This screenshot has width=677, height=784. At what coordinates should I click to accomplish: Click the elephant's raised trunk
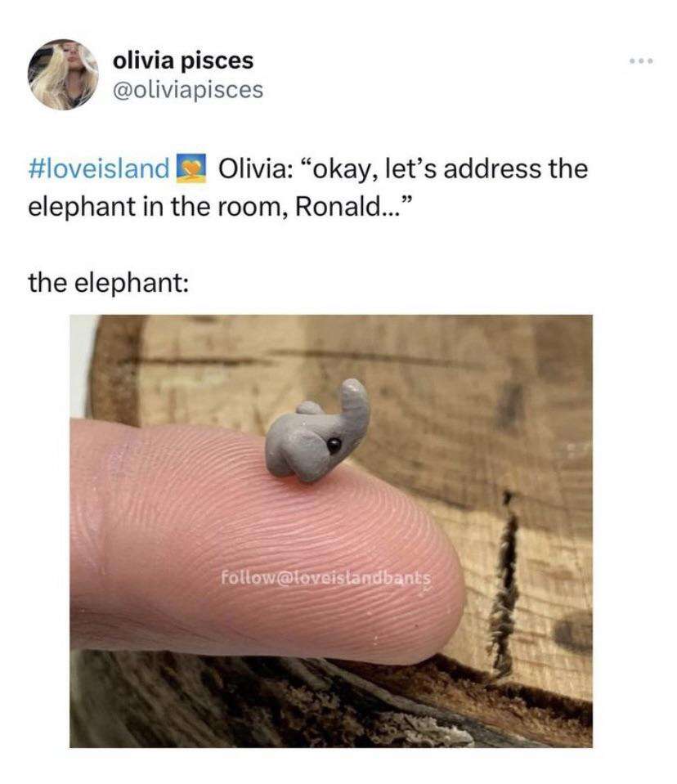[x=354, y=404]
